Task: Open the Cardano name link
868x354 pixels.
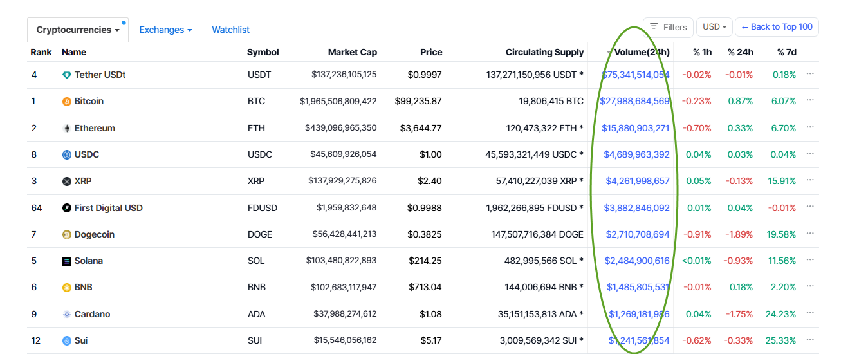Action: [x=92, y=314]
